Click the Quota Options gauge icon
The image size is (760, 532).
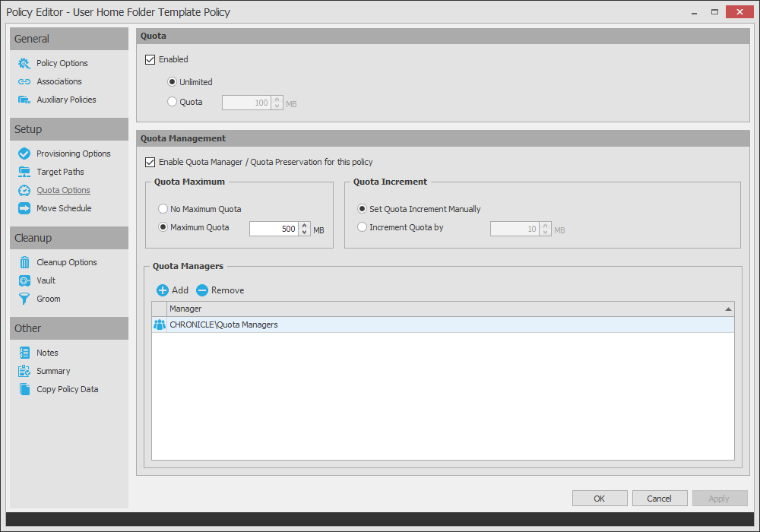coord(24,191)
